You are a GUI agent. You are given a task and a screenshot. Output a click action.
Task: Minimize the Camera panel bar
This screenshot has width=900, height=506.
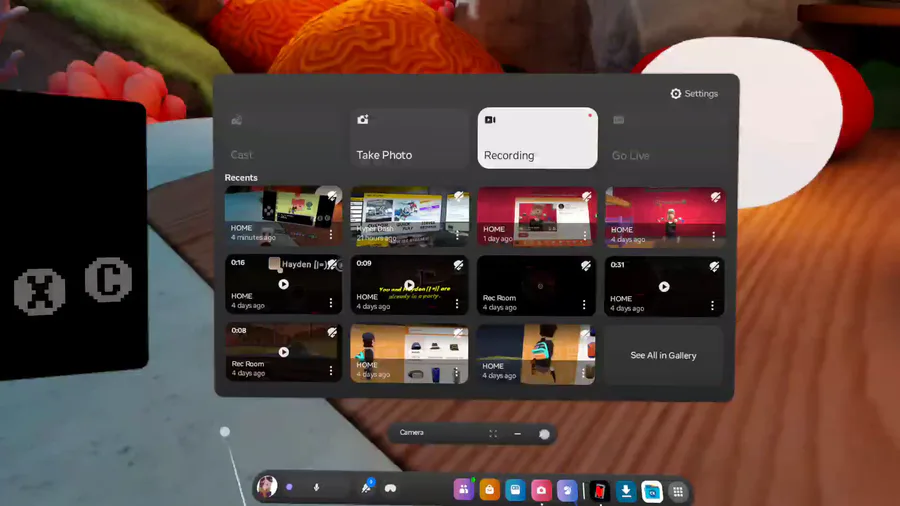click(518, 434)
